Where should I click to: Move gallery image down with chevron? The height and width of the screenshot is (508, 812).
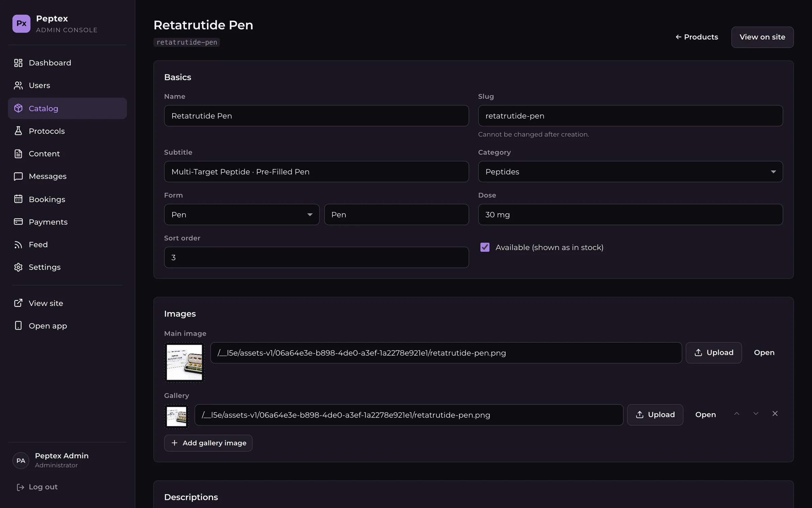point(756,414)
